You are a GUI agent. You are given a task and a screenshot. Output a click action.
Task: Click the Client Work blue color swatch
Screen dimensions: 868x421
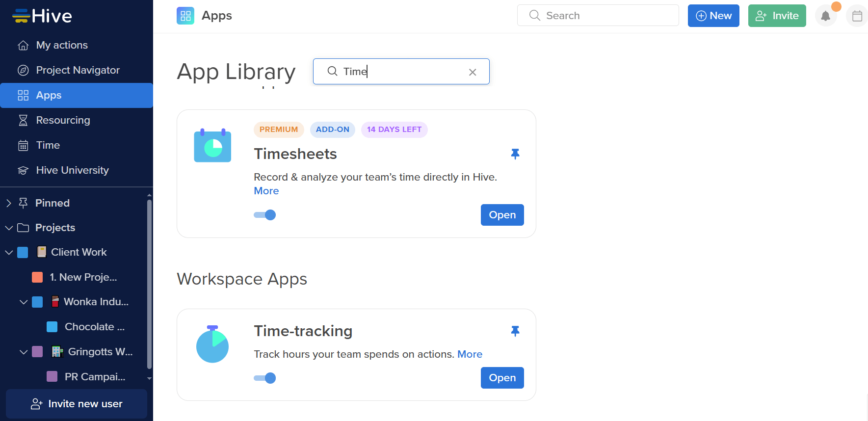[x=23, y=252]
